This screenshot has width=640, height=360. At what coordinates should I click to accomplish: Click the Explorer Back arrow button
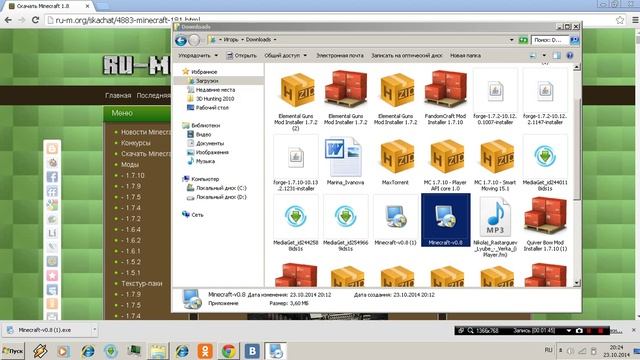[x=181, y=40]
